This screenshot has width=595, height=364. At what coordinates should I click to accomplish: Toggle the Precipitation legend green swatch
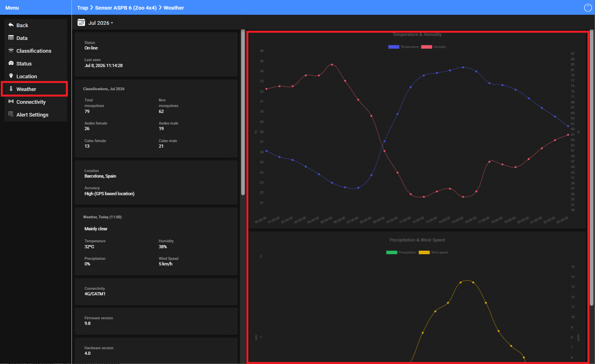(392, 252)
